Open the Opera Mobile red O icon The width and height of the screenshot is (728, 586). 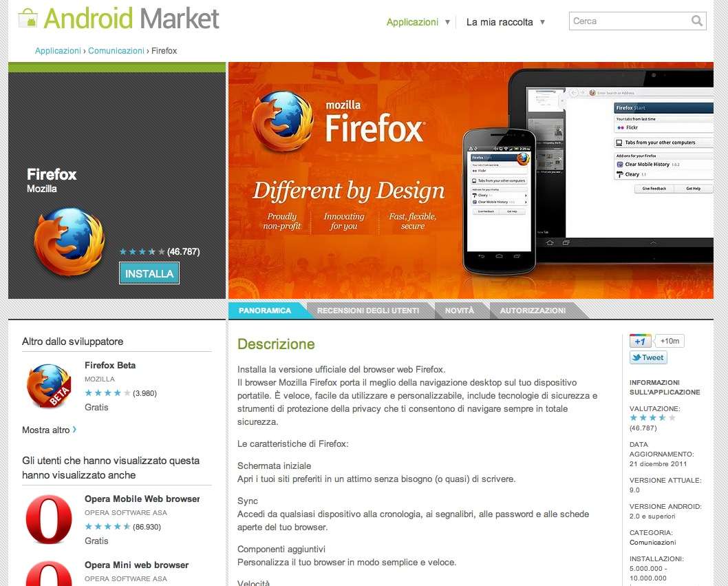pyautogui.click(x=49, y=519)
